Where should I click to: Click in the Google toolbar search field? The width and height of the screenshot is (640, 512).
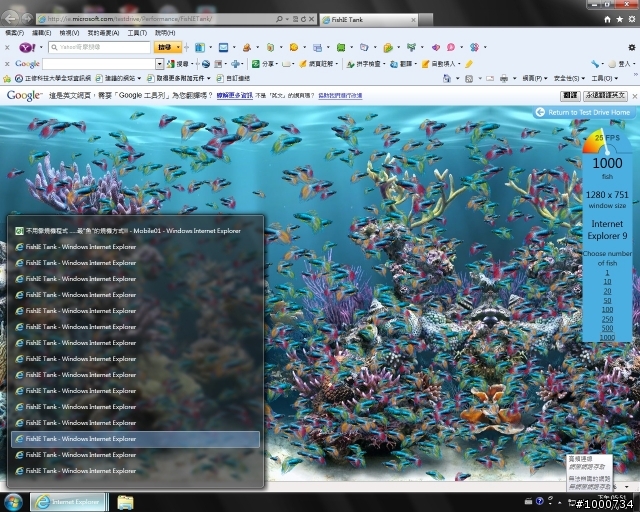click(x=99, y=64)
